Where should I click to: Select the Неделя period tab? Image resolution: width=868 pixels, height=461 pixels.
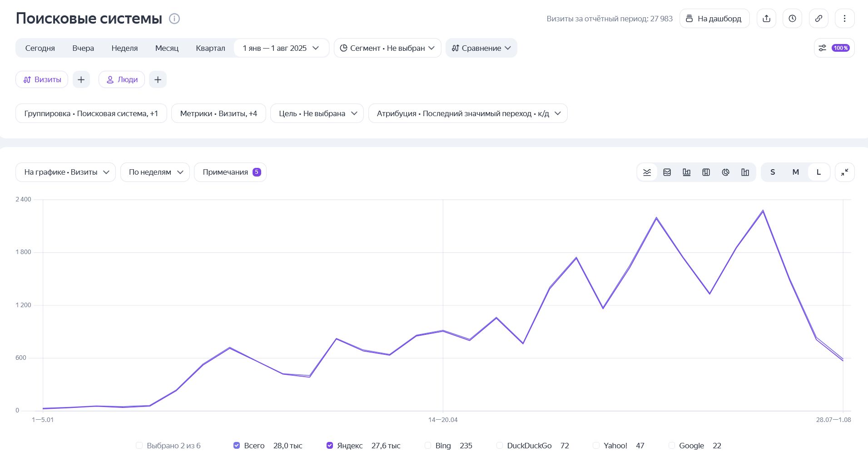[x=124, y=48]
